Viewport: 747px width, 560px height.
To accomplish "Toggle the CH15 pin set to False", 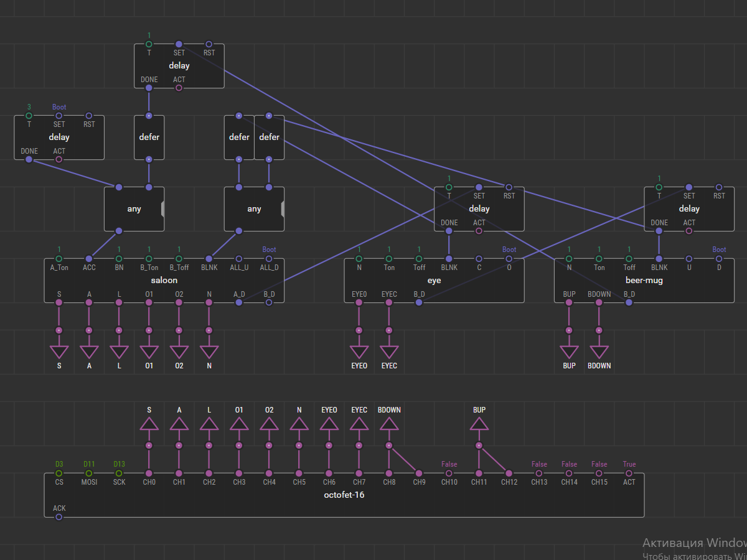I will (599, 474).
